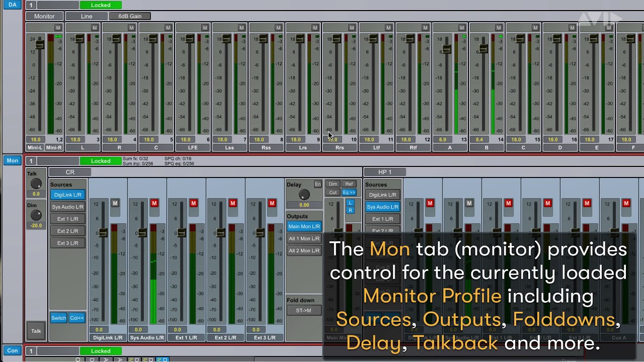Toggle the Ref button
Screen dimensions: 644x362
pos(349,184)
